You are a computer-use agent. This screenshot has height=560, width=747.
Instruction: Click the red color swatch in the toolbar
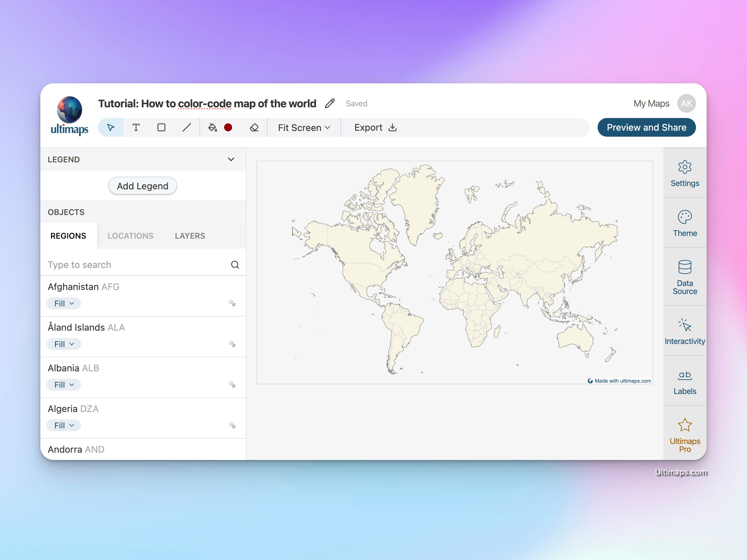coord(228,127)
